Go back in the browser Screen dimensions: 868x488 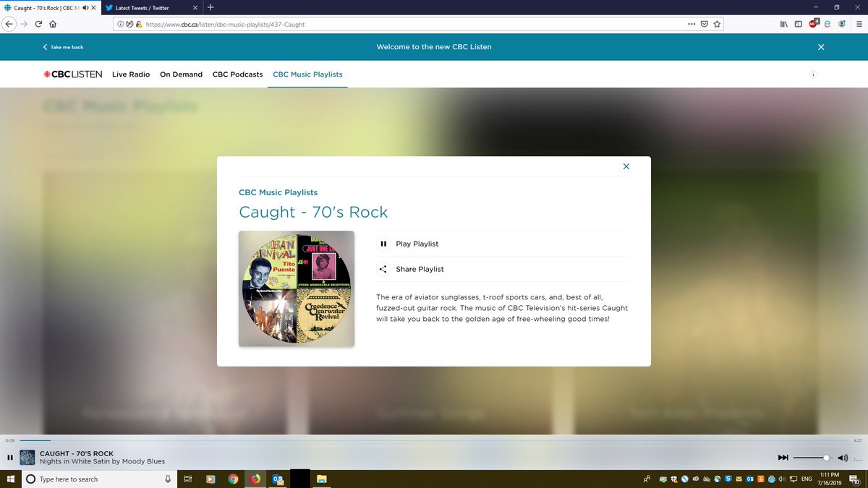pyautogui.click(x=9, y=23)
